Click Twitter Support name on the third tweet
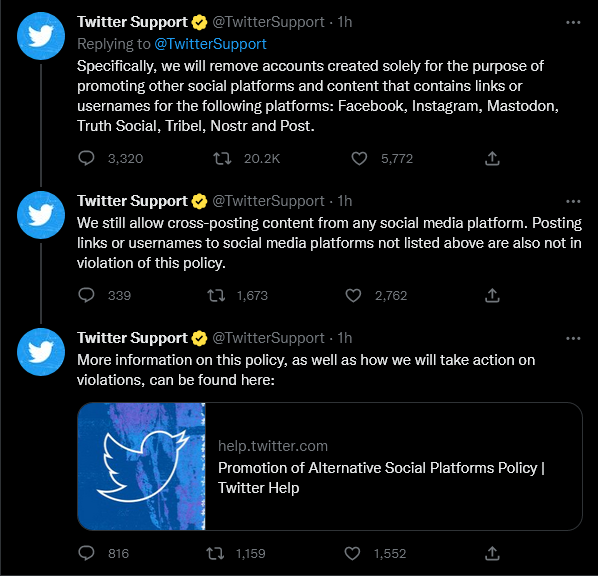The width and height of the screenshot is (598, 576). (132, 338)
